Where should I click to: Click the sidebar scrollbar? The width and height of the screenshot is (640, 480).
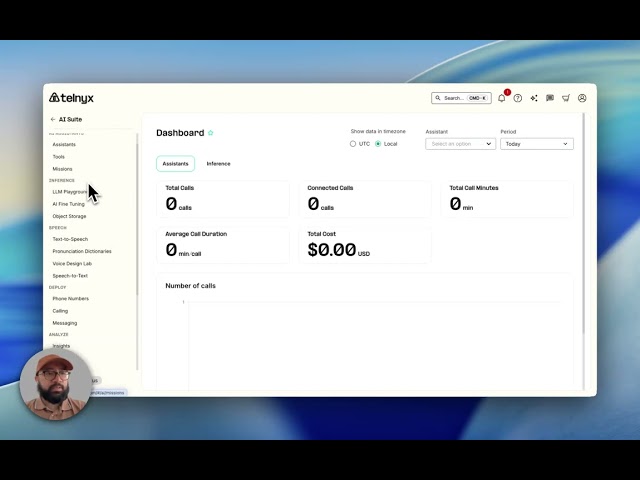click(137, 220)
